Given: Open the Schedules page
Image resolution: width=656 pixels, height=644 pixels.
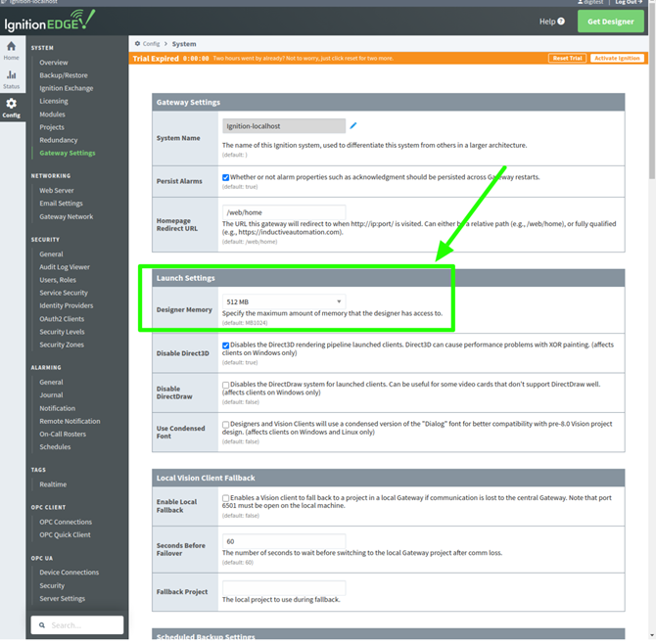Looking at the screenshot, I should [x=55, y=447].
